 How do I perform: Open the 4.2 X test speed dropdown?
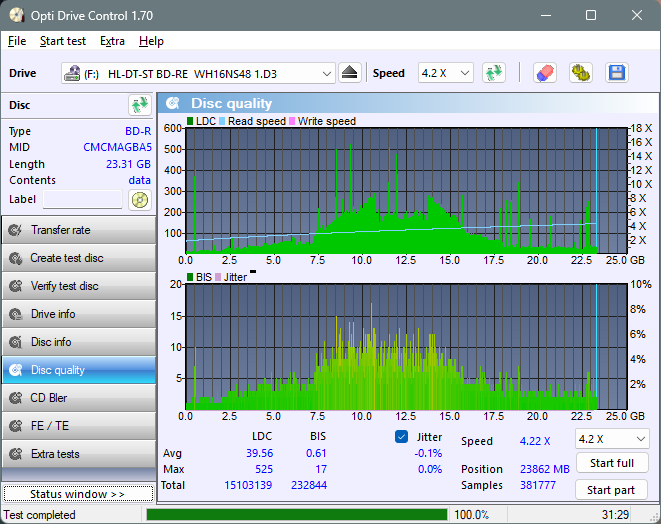(x=612, y=439)
